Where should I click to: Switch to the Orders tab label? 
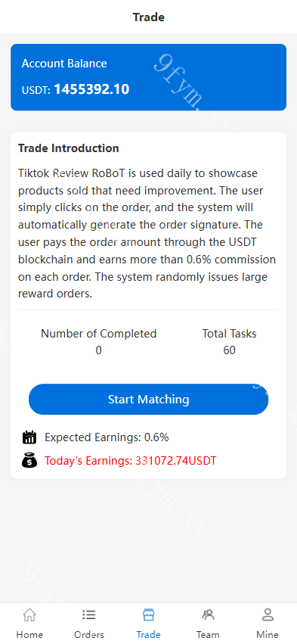click(x=89, y=635)
